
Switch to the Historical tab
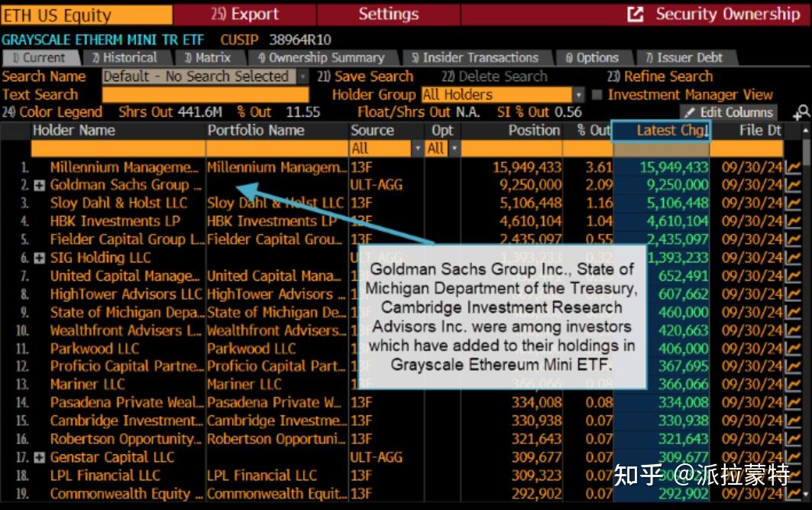[x=125, y=58]
